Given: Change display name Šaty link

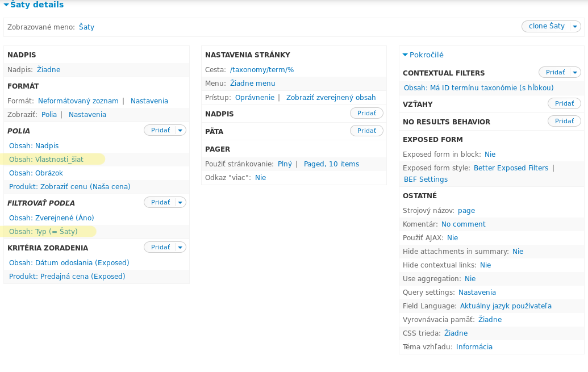Looking at the screenshot, I should point(86,27).
